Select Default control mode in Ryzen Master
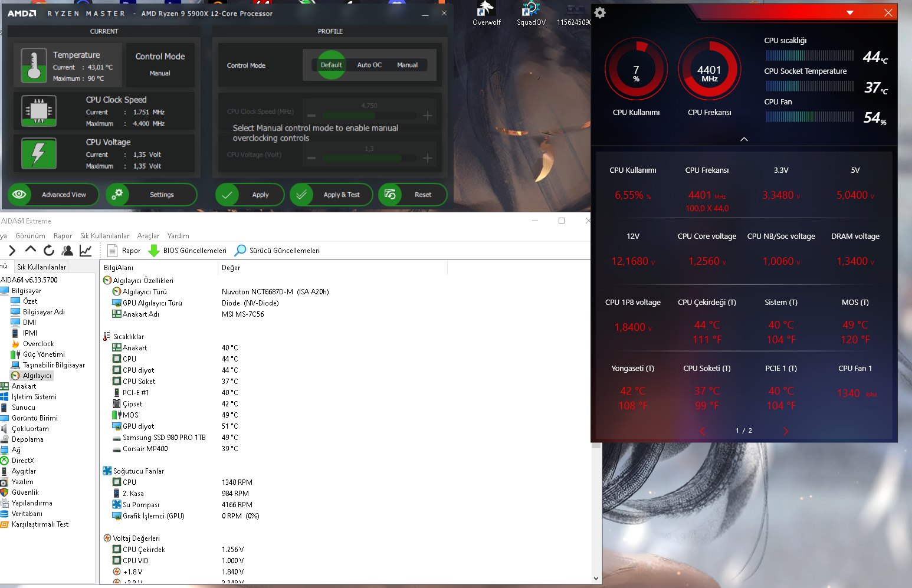This screenshot has height=588, width=912. (x=332, y=65)
